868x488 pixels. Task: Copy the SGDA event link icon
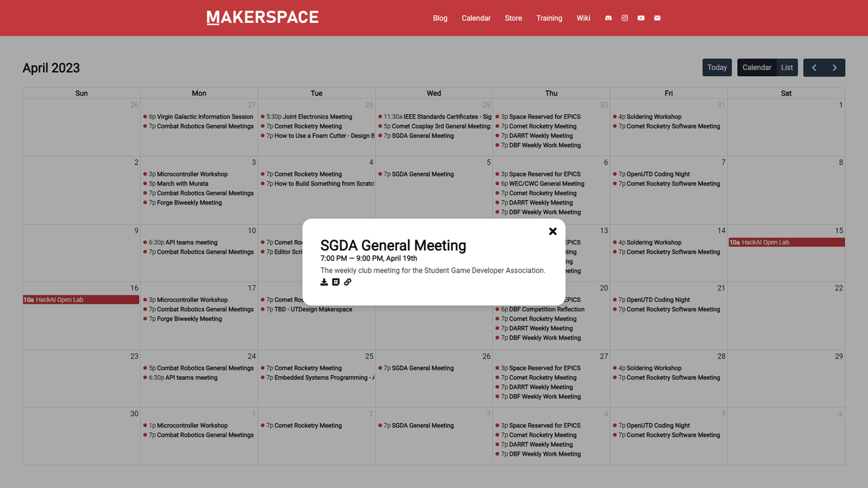[348, 281]
